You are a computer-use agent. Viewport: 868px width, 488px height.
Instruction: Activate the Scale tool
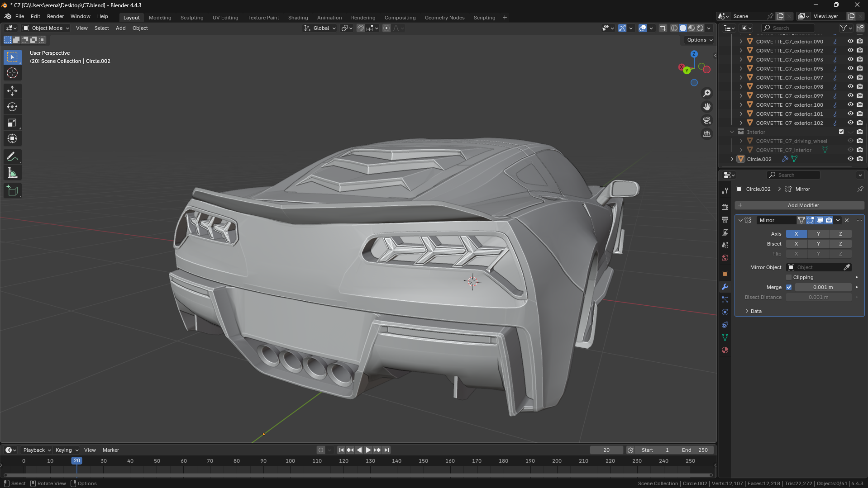point(12,123)
